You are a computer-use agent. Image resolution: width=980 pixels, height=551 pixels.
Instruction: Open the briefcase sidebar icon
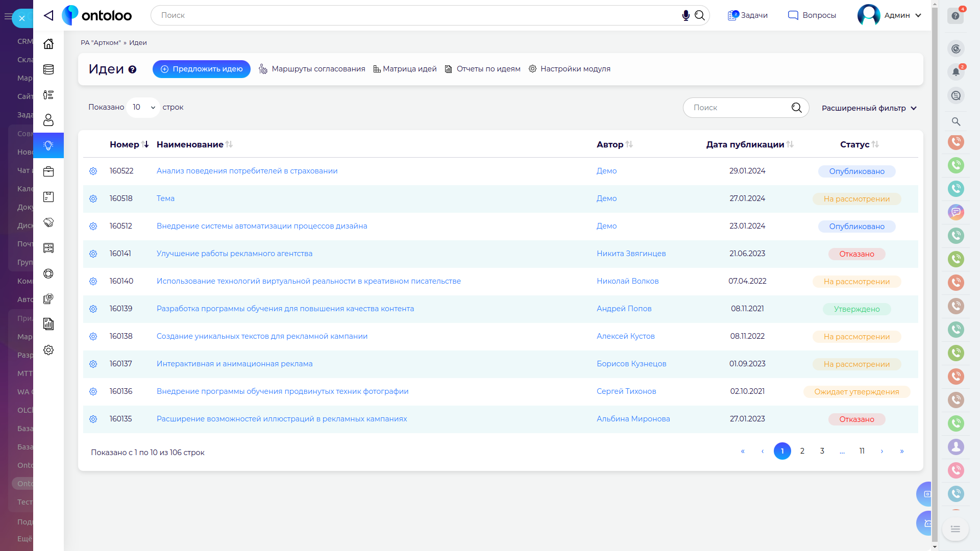coord(48,171)
